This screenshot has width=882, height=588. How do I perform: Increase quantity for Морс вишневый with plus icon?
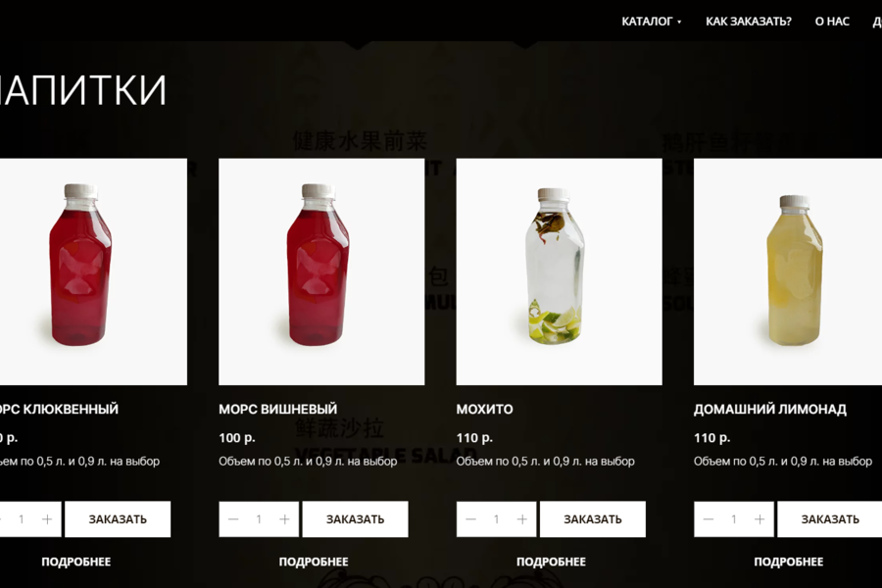[284, 519]
